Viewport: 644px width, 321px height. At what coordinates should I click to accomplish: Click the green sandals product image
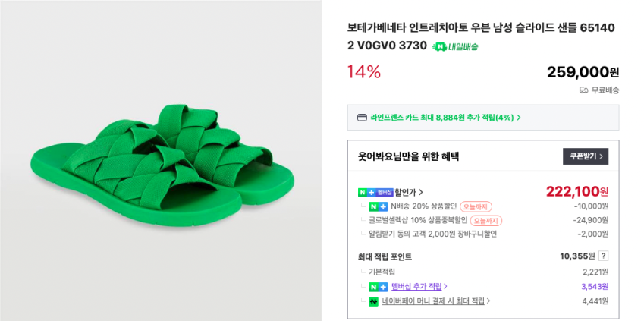point(161,161)
